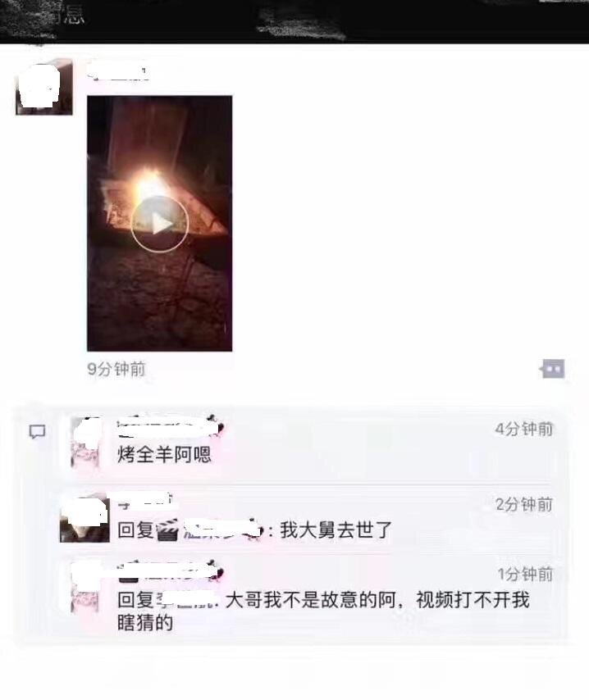Tap the third commenter's blurred username
Viewport: 589px width, 700px height.
pyautogui.click(x=170, y=572)
